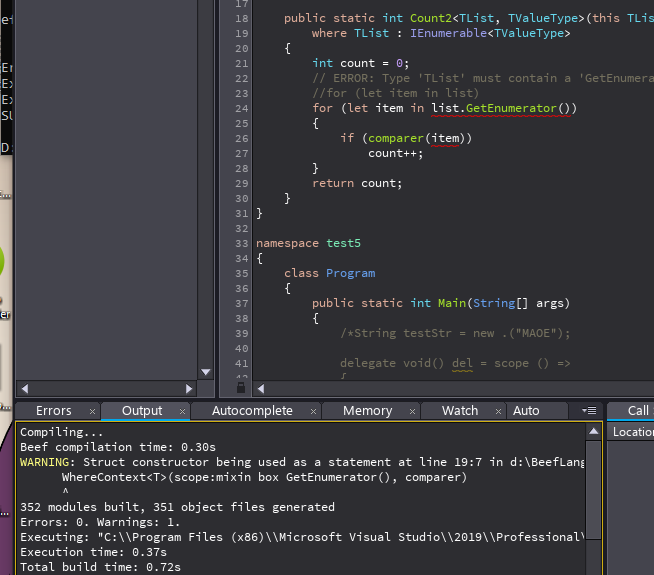Click output panel scroll up arrow
This screenshot has width=654, height=575.
click(x=594, y=431)
